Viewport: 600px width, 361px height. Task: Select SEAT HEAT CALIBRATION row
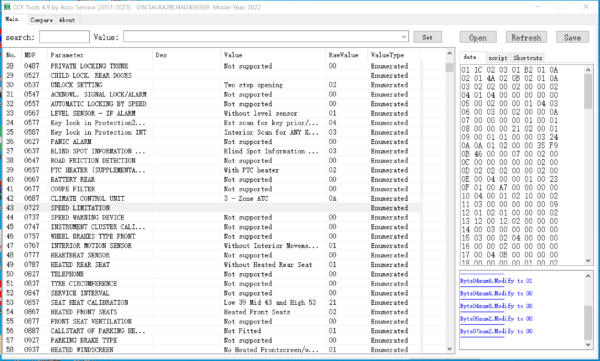tap(212, 302)
